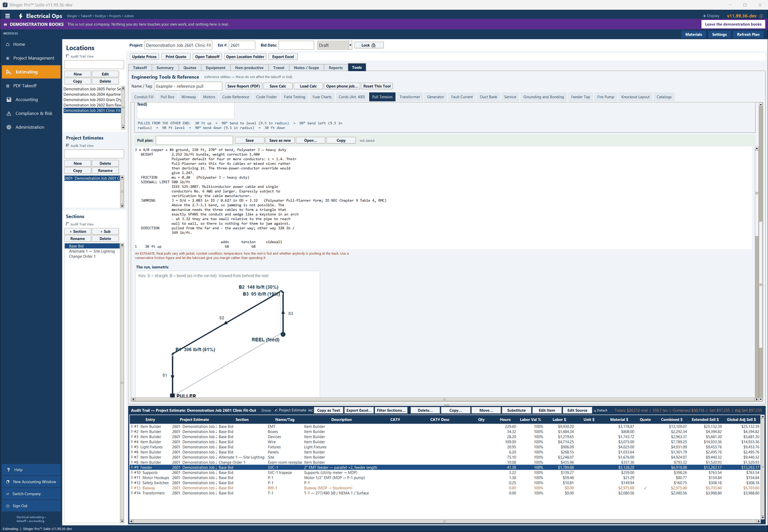The width and height of the screenshot is (768, 532).
Task: Click the lightning bolt Electrical Ops logo
Action: [20, 16]
